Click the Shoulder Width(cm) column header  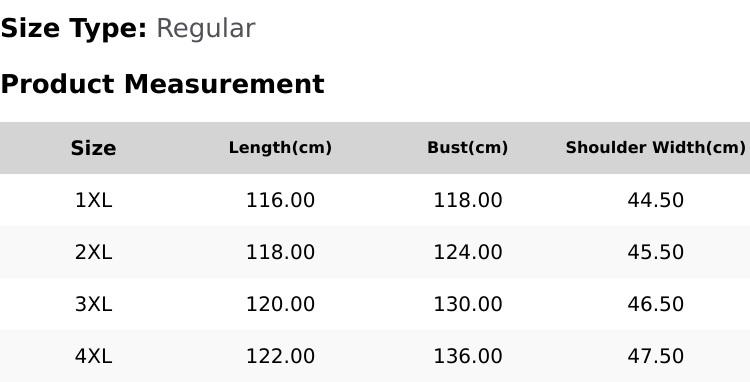(655, 148)
